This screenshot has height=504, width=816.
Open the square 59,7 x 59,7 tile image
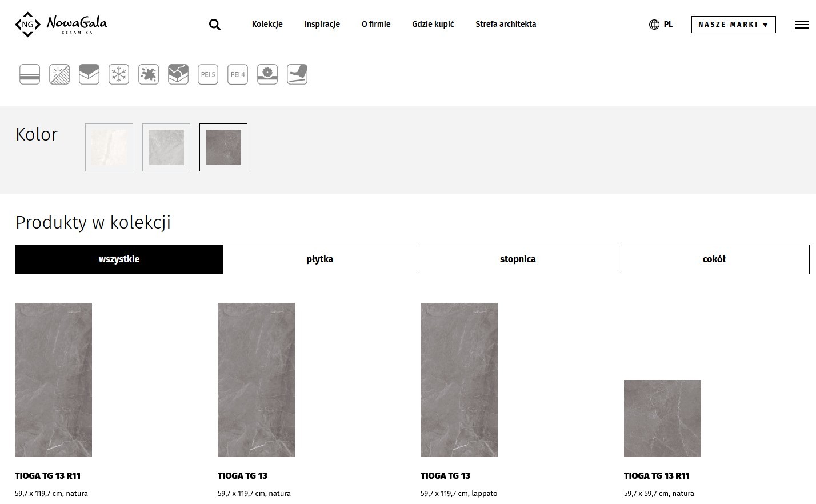tap(662, 418)
